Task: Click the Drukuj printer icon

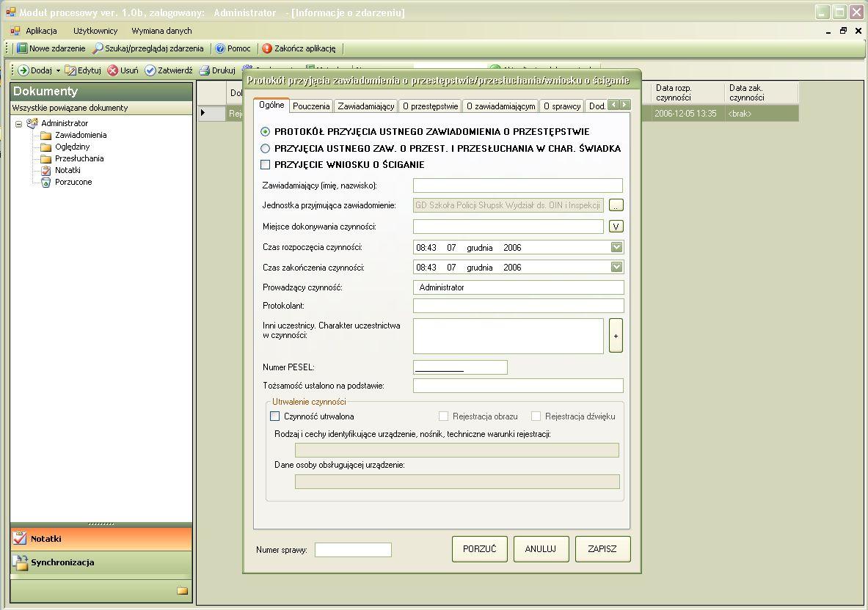Action: tap(204, 70)
